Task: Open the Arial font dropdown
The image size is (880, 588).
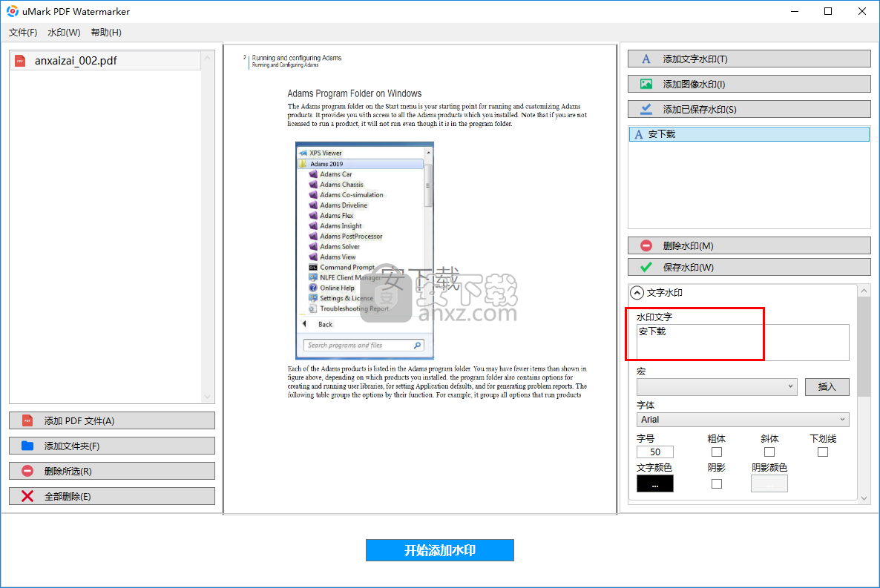Action: click(x=743, y=419)
